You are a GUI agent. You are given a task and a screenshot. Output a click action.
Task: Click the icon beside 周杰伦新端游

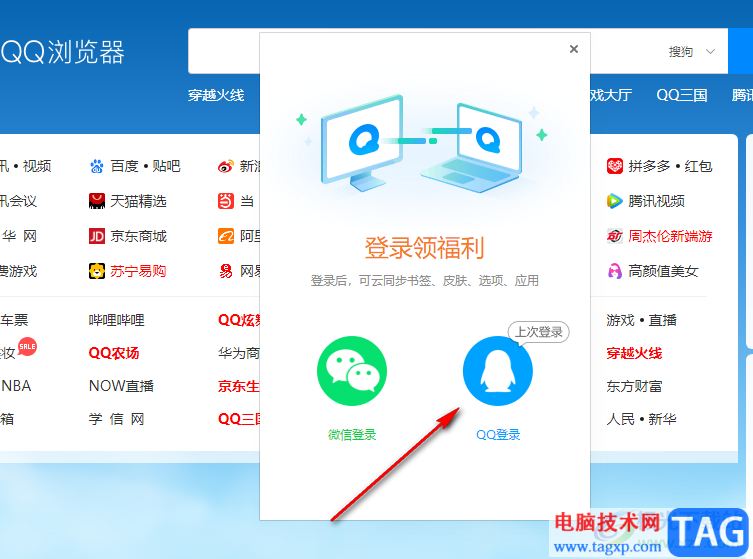(615, 236)
